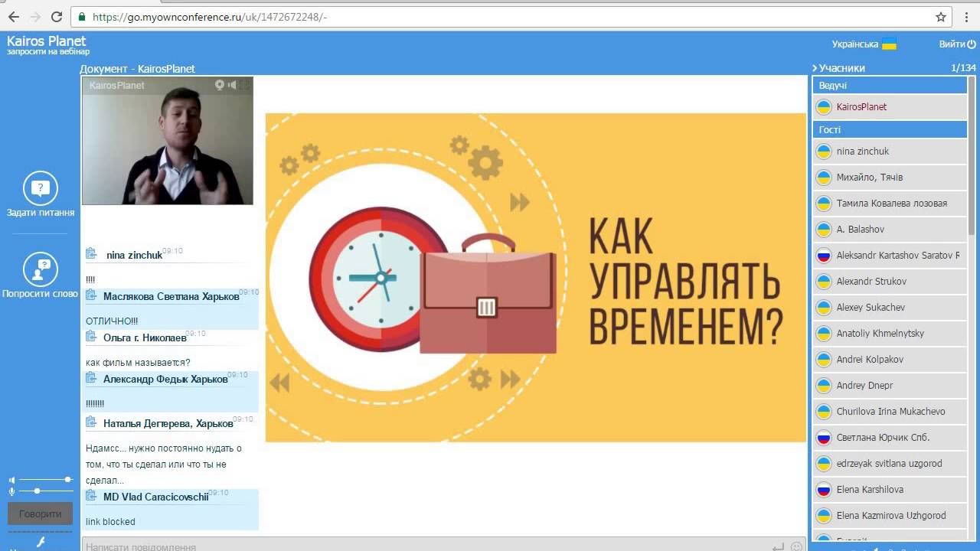This screenshot has height=551, width=980.
Task: Select participant 'Михайло, Тячів'
Action: tap(890, 178)
